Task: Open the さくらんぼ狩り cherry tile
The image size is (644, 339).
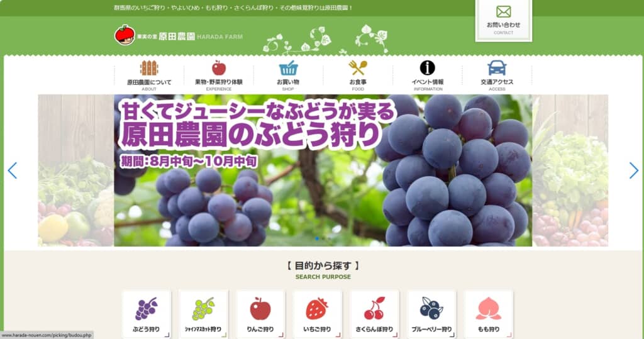Action: coord(374,314)
